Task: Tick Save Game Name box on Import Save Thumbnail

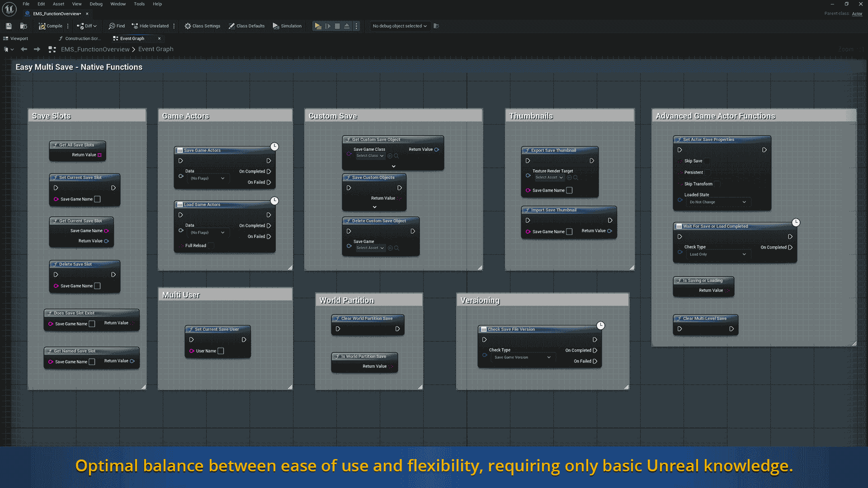Action: [569, 232]
